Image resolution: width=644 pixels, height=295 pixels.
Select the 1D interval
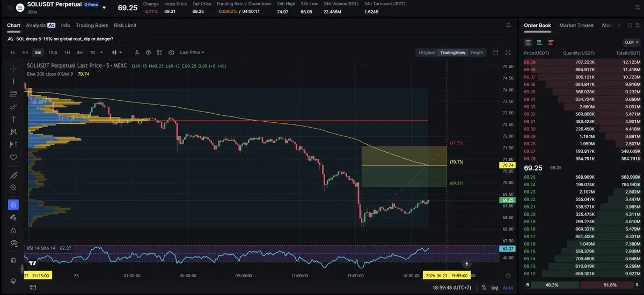tap(92, 53)
